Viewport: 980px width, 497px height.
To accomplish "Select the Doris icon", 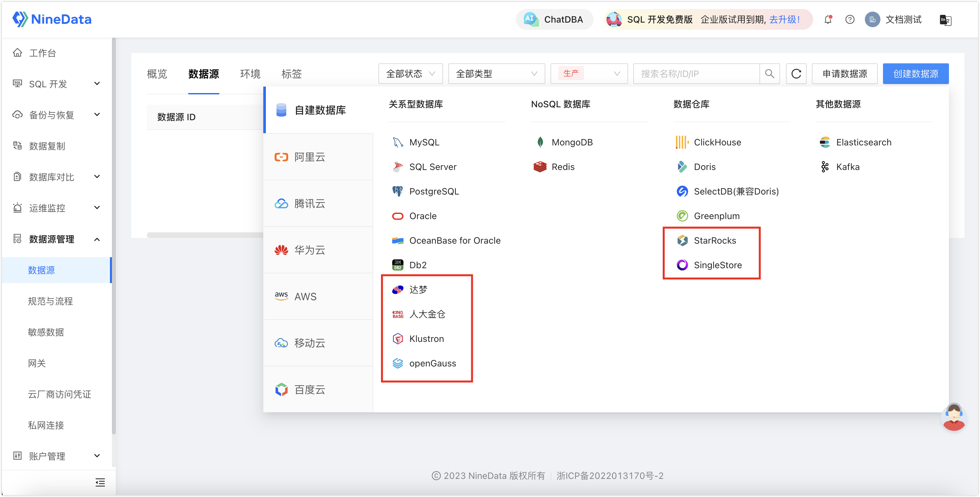I will tap(682, 167).
